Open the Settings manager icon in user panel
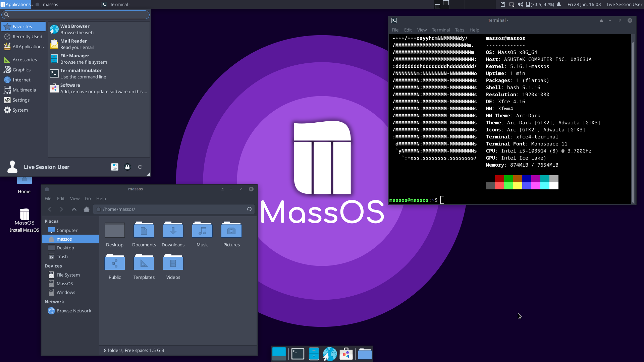This screenshot has height=362, width=644. (x=115, y=167)
